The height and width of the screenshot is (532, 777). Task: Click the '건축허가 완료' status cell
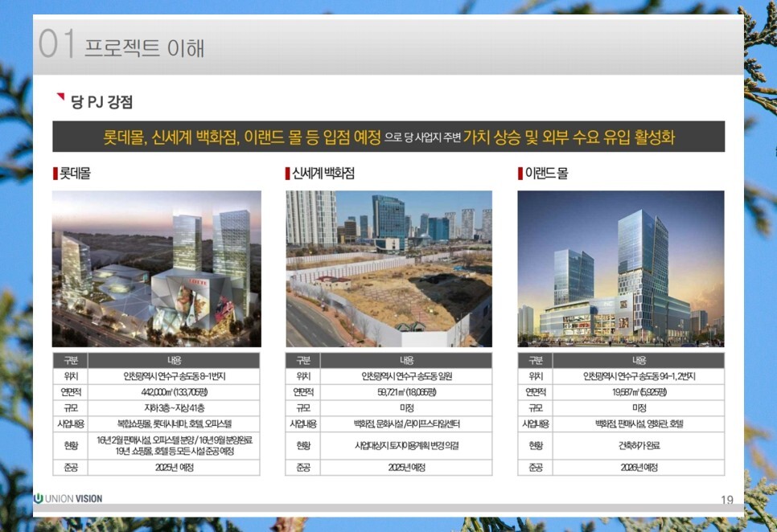639,446
